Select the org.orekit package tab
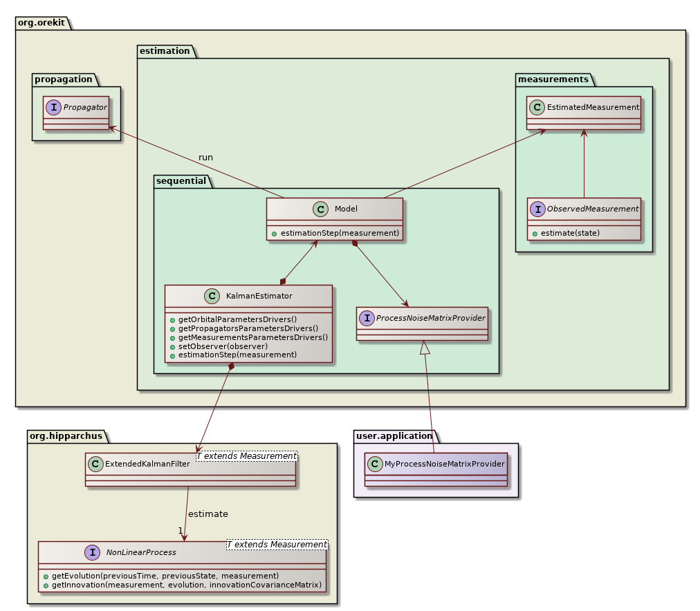700x611 pixels. tap(44, 22)
